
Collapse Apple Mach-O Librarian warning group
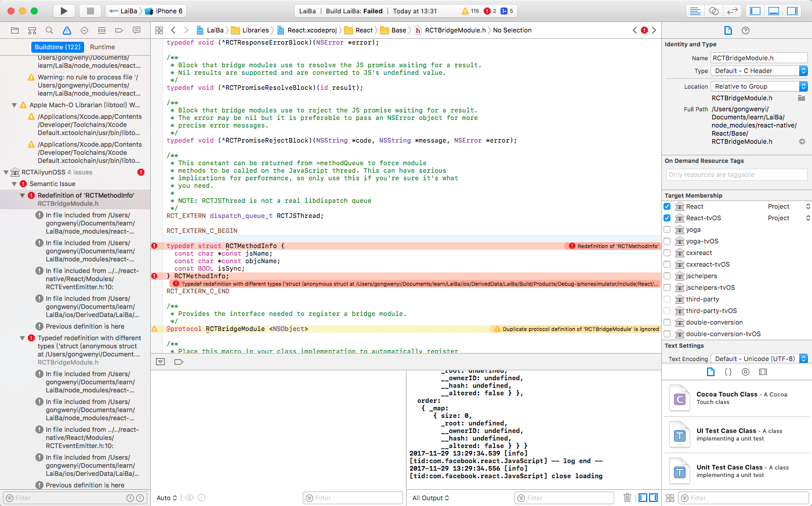click(x=14, y=105)
